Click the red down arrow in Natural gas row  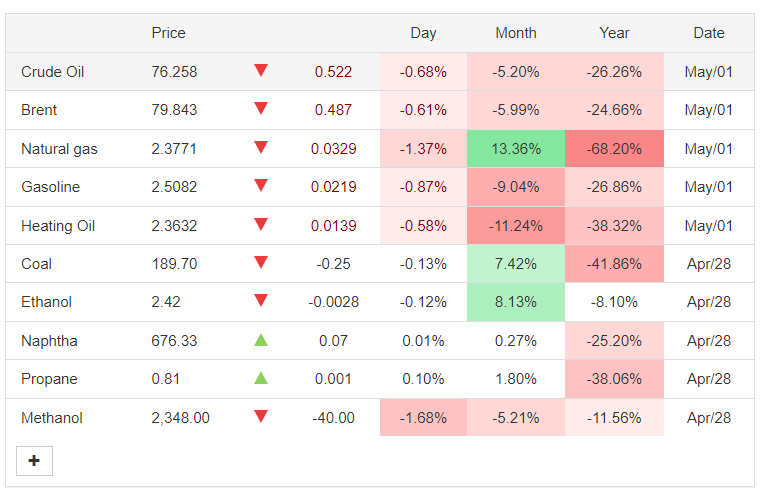pyautogui.click(x=261, y=147)
